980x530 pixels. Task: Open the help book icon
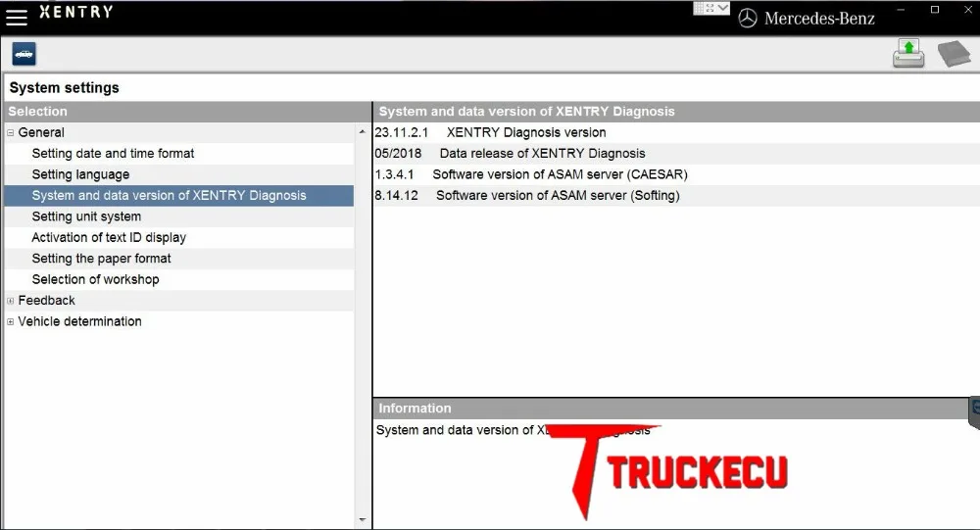(954, 54)
